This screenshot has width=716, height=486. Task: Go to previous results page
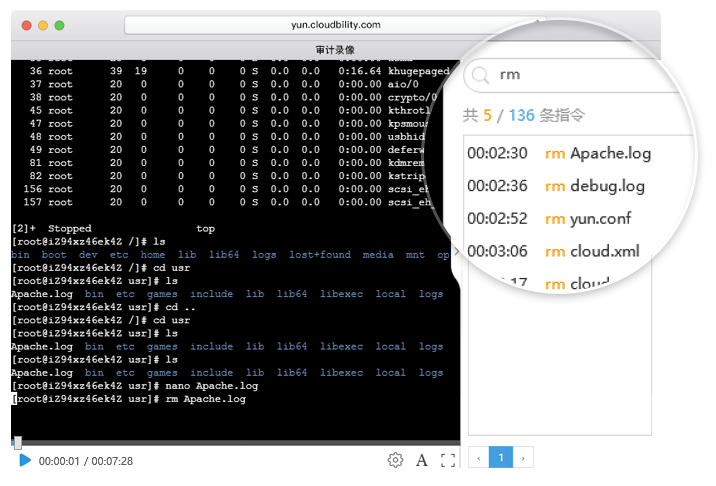pos(479,457)
